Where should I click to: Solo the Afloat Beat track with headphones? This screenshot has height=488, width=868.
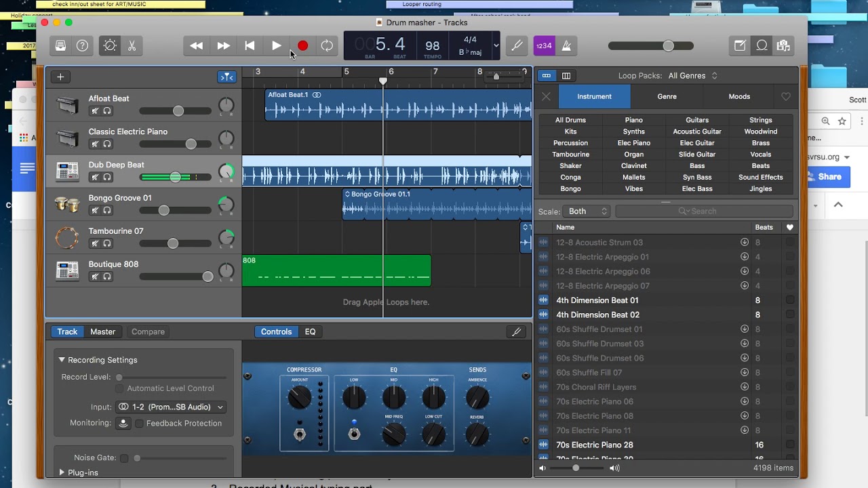[x=107, y=110]
